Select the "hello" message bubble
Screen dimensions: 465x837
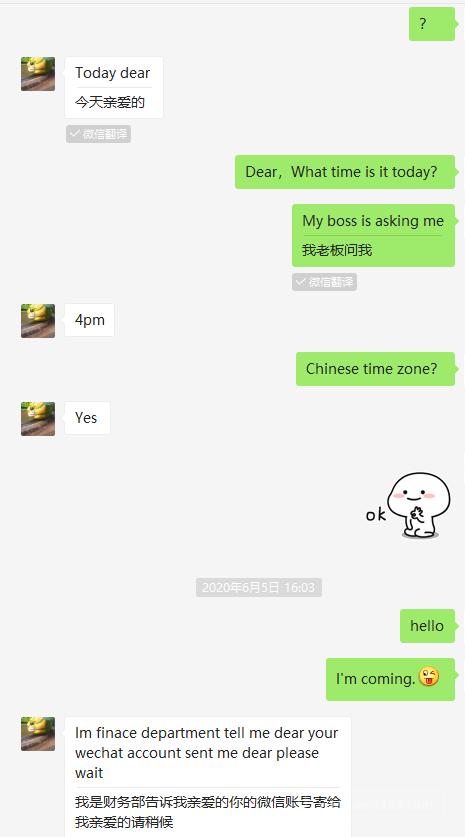[x=427, y=626]
